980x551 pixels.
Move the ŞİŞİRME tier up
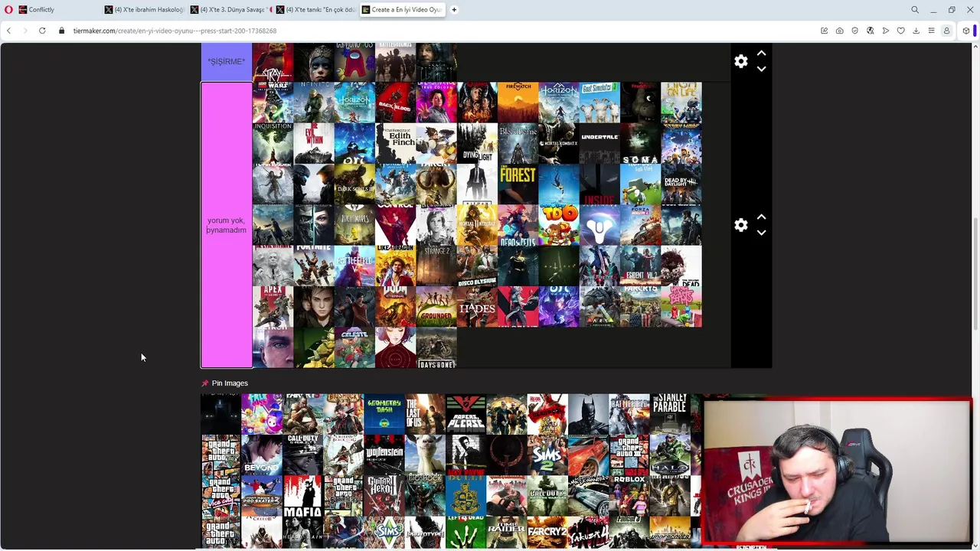click(x=761, y=54)
